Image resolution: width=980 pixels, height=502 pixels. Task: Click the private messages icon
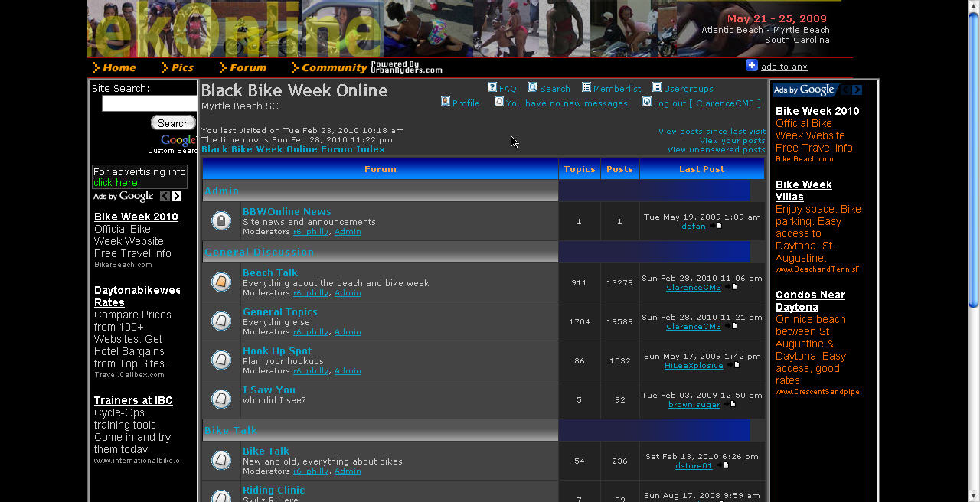(499, 102)
